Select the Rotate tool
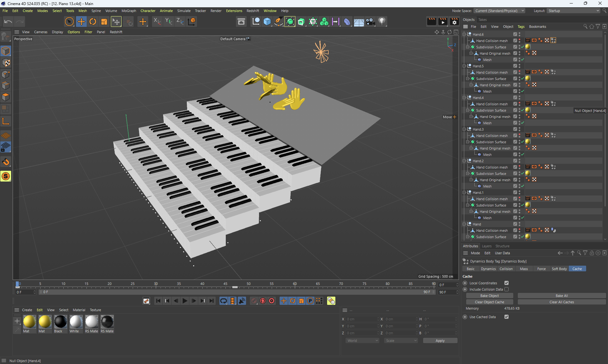The width and height of the screenshot is (608, 364). (x=93, y=22)
